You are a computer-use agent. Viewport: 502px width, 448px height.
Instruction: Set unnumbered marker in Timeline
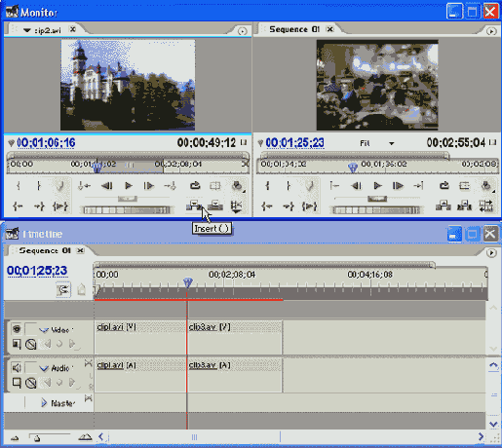(82, 289)
